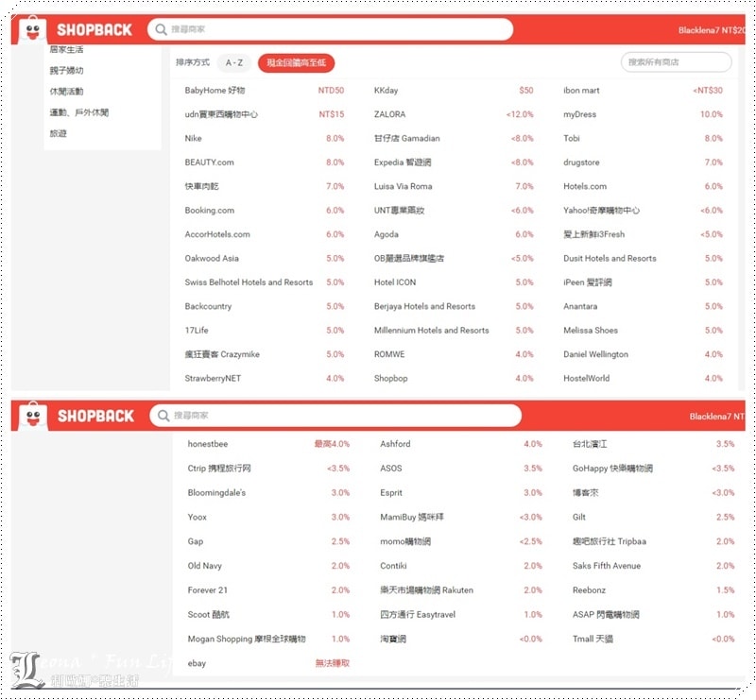
Task: Open the Saks Fifth Avenue store link
Action: click(606, 566)
